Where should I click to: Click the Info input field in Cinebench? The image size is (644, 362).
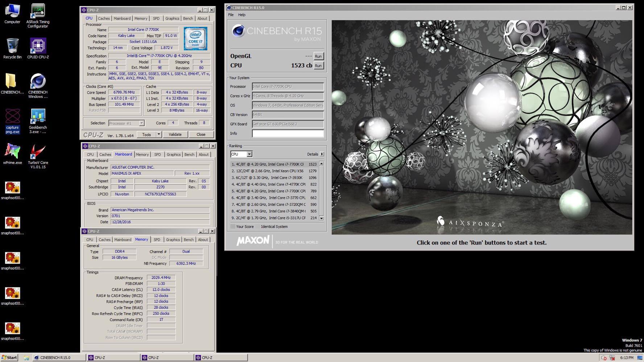[288, 133]
